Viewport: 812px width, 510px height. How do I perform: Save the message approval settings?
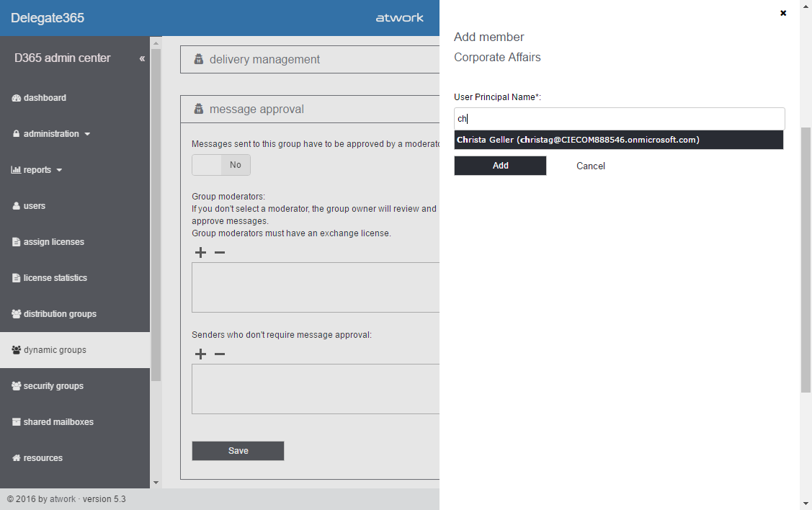pos(238,451)
